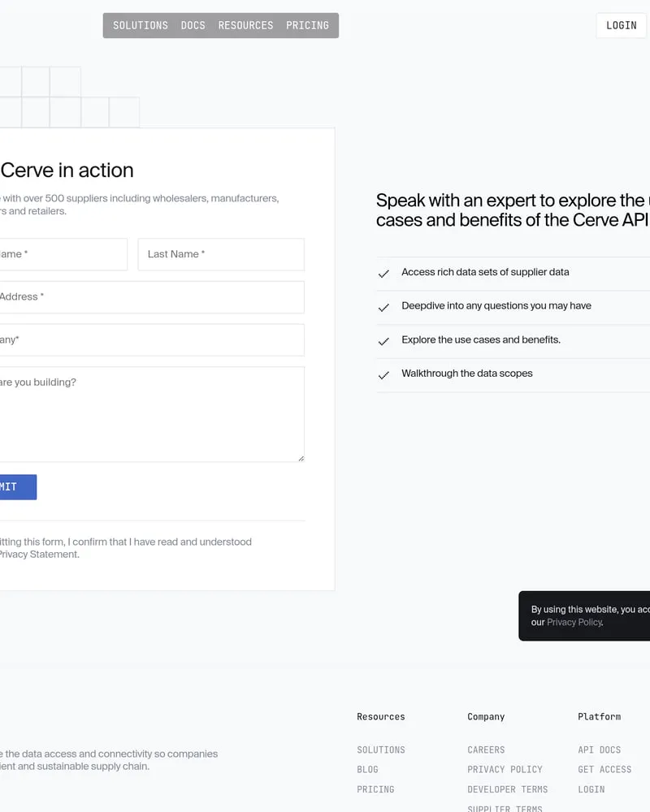650x812 pixels.
Task: Click 'Cerve in action' heading
Action: click(67, 171)
